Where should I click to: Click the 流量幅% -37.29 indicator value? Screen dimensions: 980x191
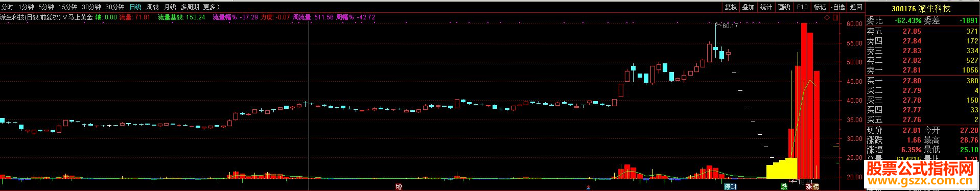pos(235,17)
